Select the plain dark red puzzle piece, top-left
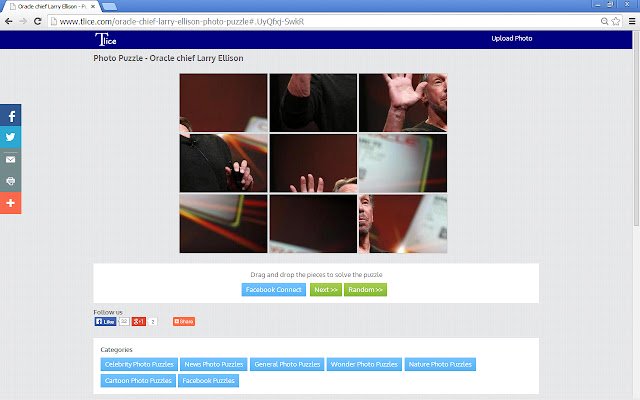640x400 pixels. click(223, 103)
